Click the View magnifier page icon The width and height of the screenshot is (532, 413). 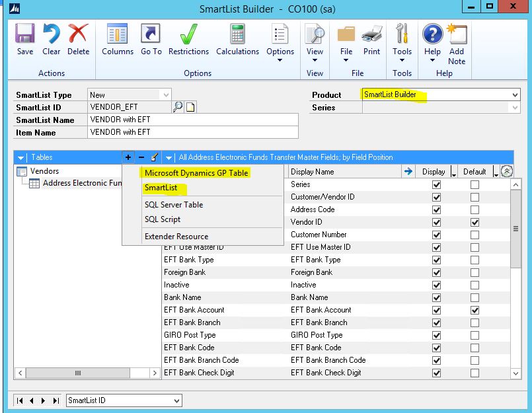[315, 34]
